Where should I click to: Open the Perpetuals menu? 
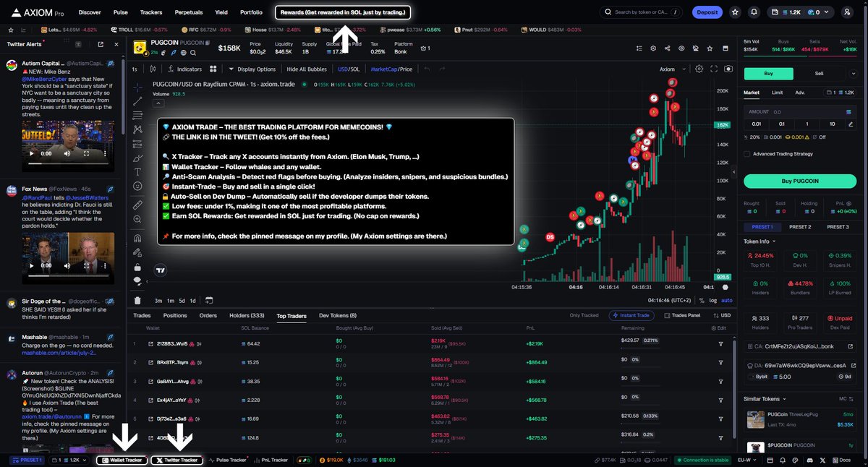[188, 12]
